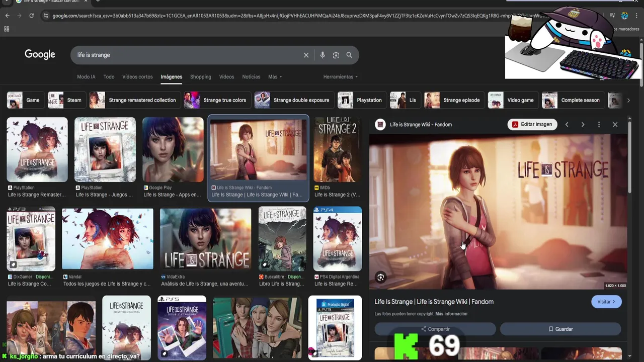The width and height of the screenshot is (644, 362).
Task: Switch to Noticias tab
Action: (251, 77)
